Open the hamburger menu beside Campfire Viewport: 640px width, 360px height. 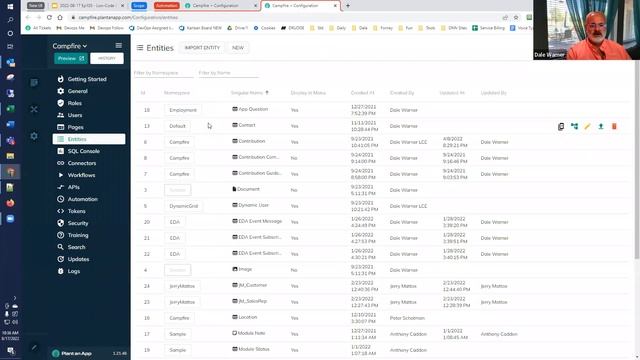[118, 46]
